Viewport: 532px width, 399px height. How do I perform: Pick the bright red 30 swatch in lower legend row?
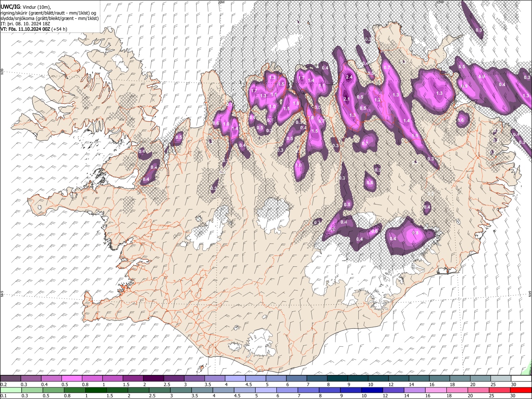click(x=521, y=390)
